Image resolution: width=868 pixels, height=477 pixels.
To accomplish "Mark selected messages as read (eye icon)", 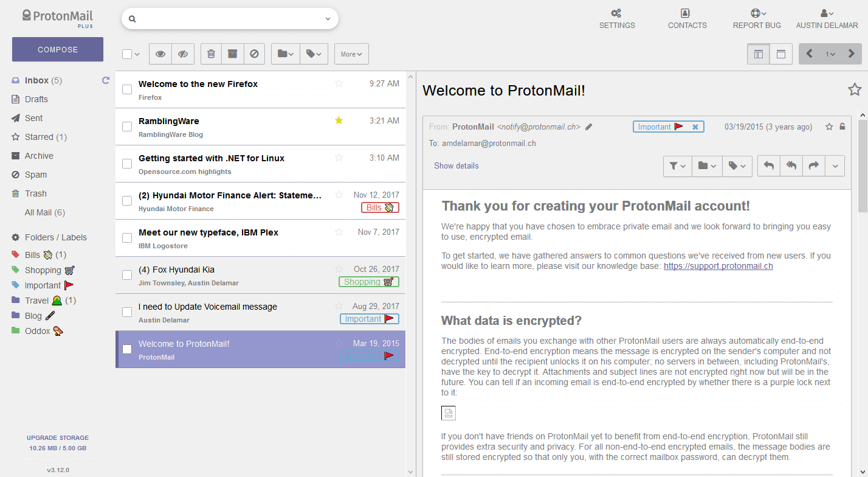I will click(x=160, y=54).
